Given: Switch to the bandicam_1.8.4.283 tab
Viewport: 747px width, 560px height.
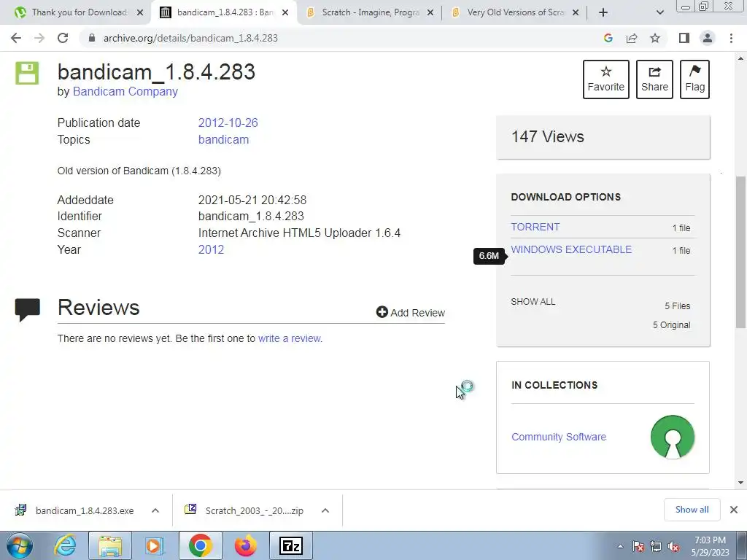Looking at the screenshot, I should tap(224, 12).
